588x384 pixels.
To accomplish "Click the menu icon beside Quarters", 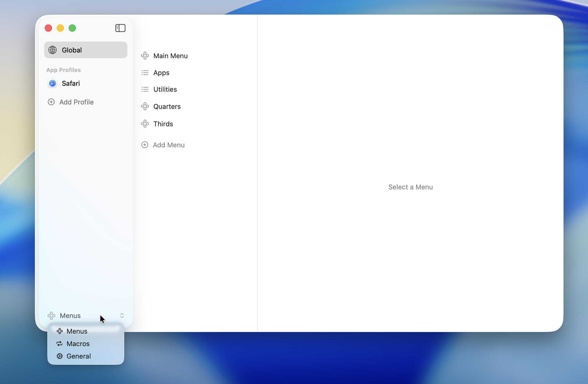I will coord(145,106).
